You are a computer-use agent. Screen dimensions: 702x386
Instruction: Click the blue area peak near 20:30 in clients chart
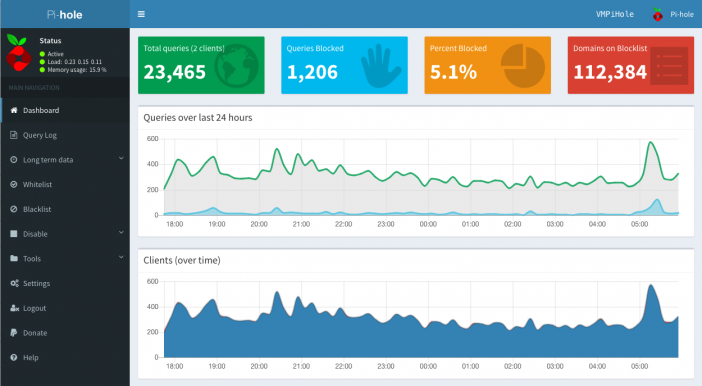click(277, 292)
